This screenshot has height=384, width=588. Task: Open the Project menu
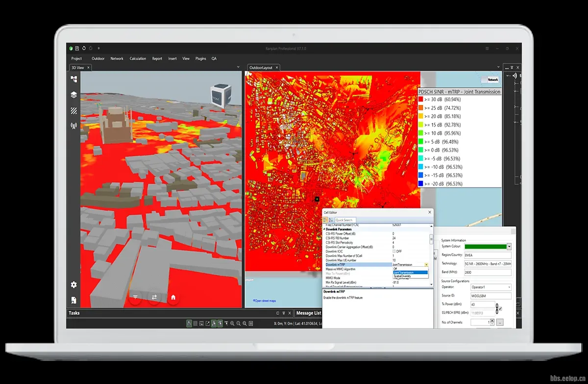click(76, 58)
